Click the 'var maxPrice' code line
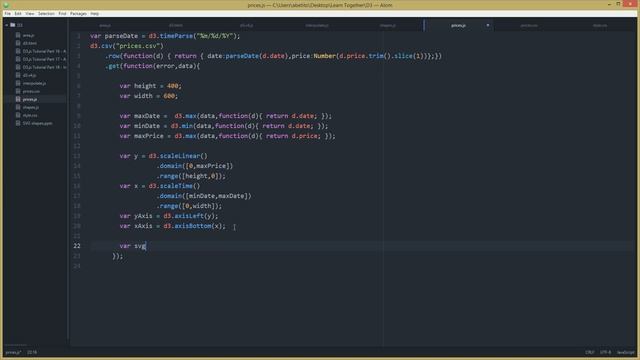This screenshot has height=360, width=640. point(227,136)
